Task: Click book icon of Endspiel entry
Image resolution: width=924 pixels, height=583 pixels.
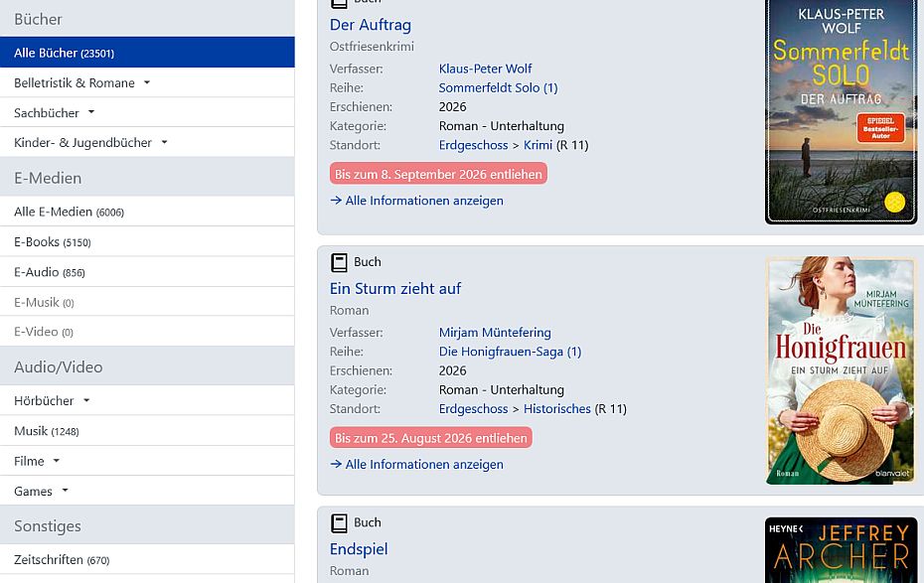Action: coord(339,523)
